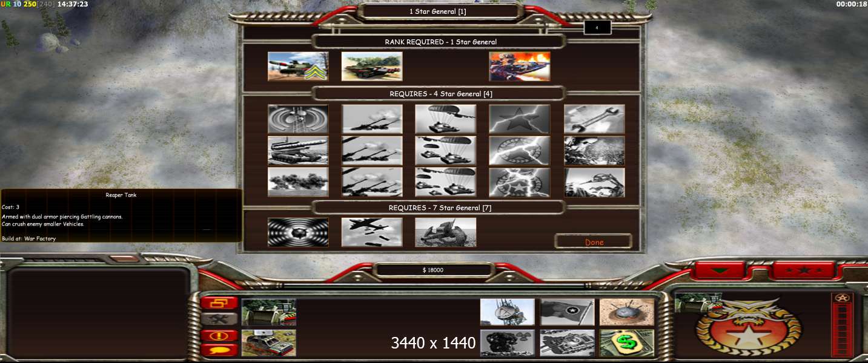
Task: Click the red overlapping-windows command button
Action: click(219, 302)
